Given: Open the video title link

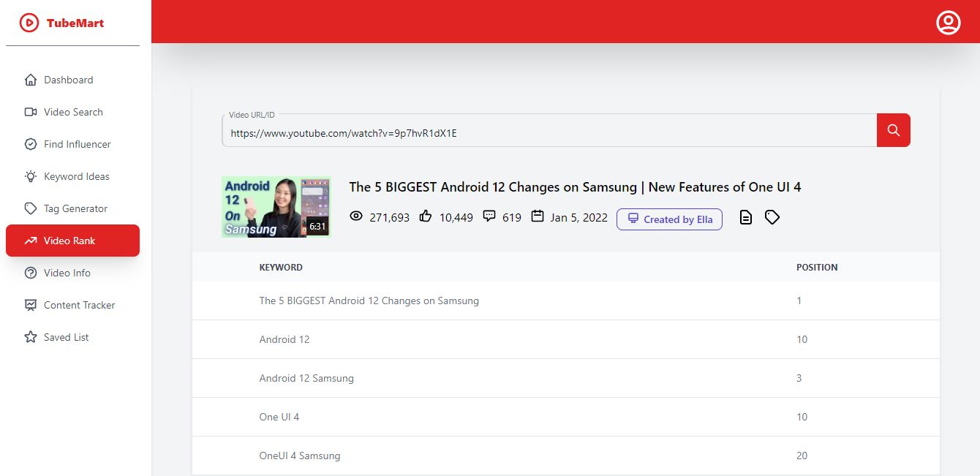Looking at the screenshot, I should point(575,187).
